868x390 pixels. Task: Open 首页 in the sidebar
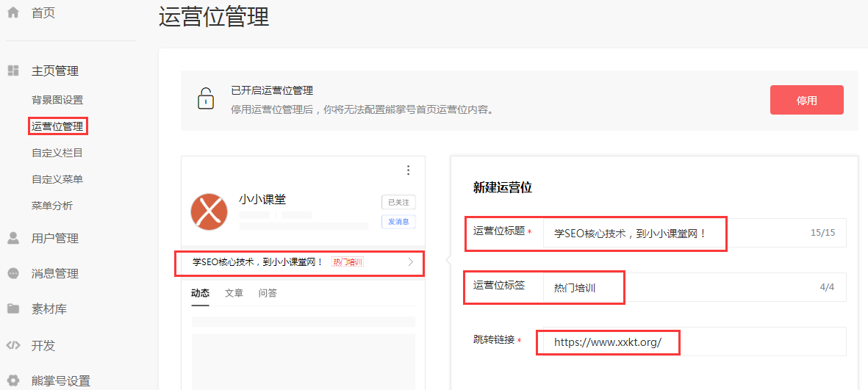pos(43,13)
